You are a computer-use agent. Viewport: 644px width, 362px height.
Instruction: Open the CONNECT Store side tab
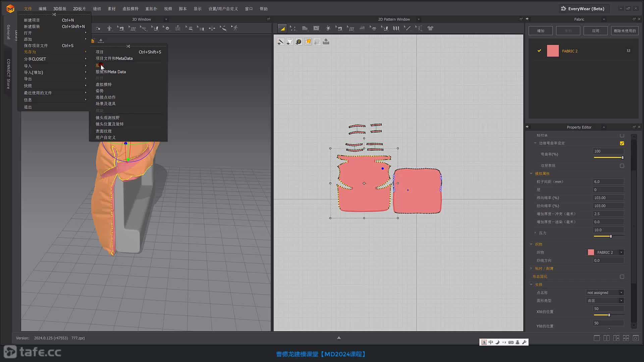(8, 74)
